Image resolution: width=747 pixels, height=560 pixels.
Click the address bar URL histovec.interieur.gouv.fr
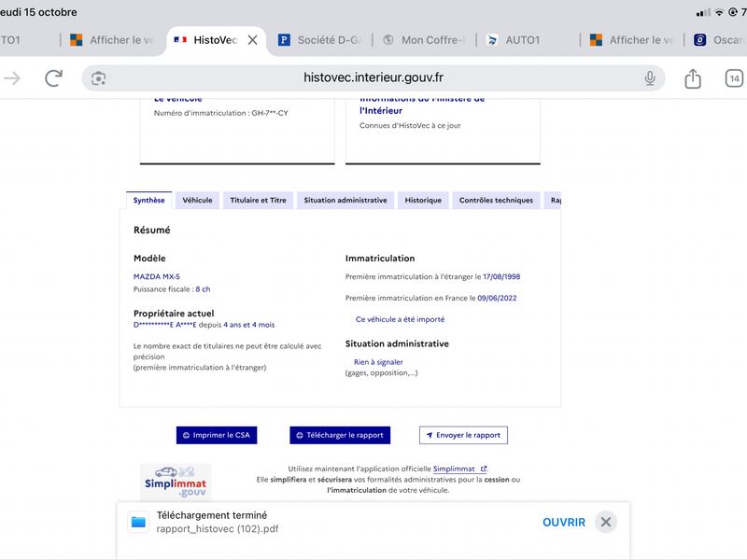[373, 77]
